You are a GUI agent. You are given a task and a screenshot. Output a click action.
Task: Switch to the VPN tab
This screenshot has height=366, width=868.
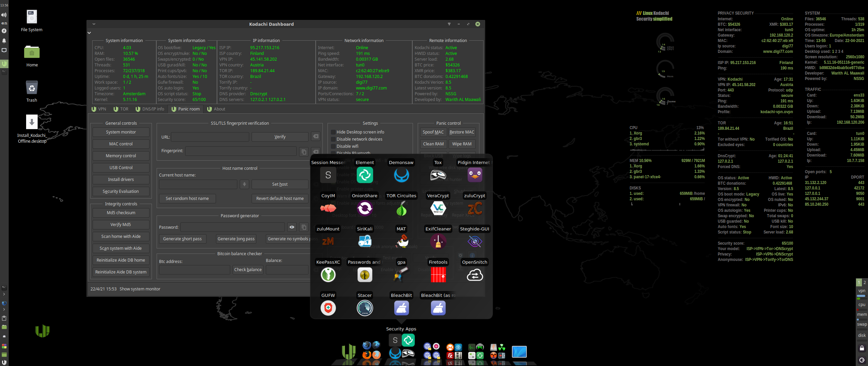pos(99,109)
